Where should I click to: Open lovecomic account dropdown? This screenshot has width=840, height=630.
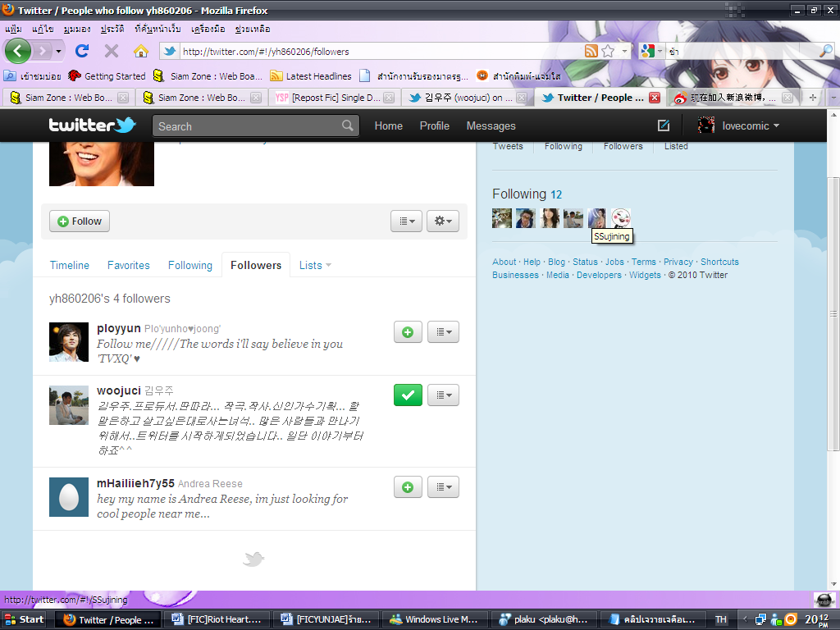click(751, 126)
